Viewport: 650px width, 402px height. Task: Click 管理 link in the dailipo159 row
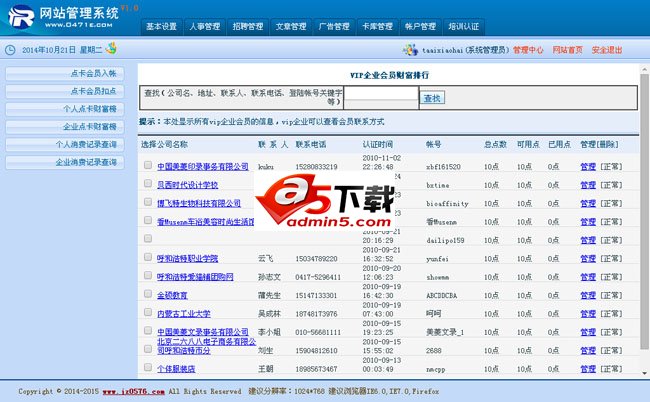pyautogui.click(x=588, y=240)
